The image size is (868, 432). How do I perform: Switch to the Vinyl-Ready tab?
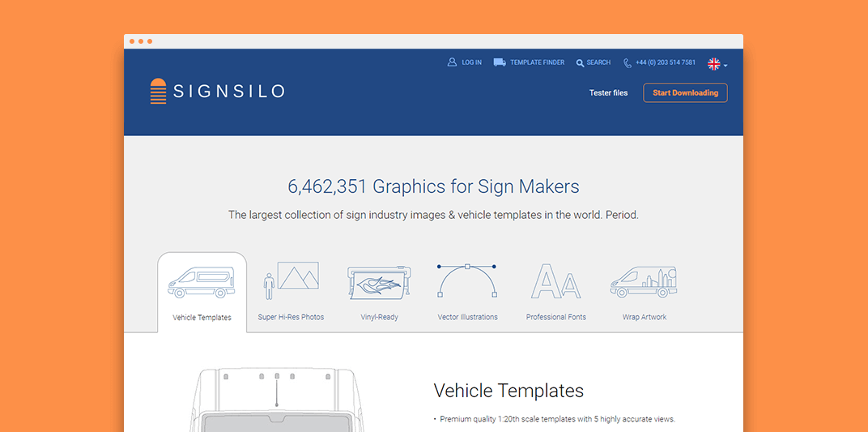(379, 318)
